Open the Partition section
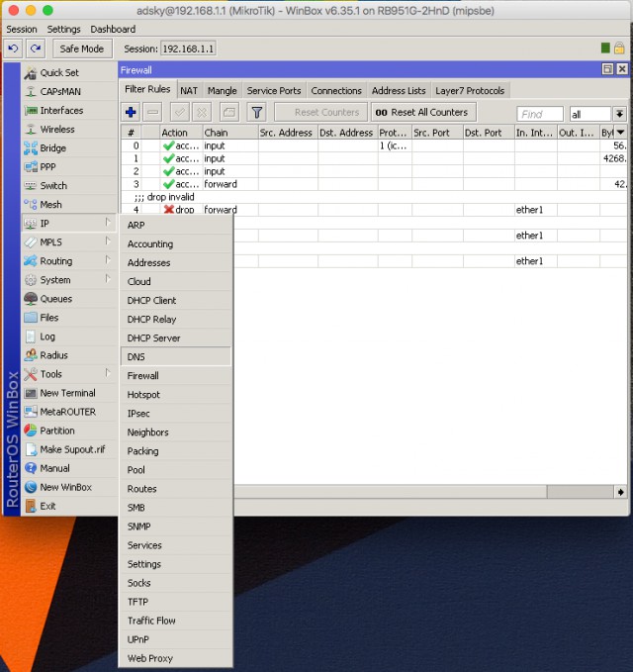Screen dimensions: 633x672 tap(69, 431)
